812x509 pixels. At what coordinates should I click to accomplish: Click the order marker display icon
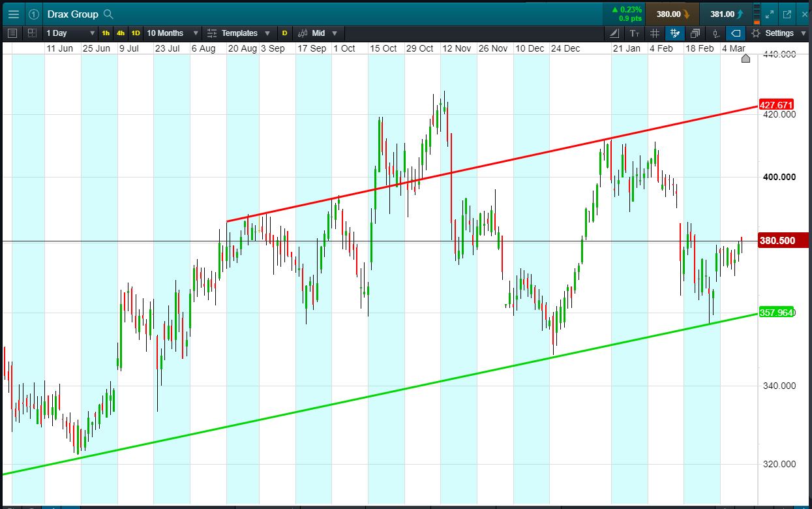coord(715,33)
